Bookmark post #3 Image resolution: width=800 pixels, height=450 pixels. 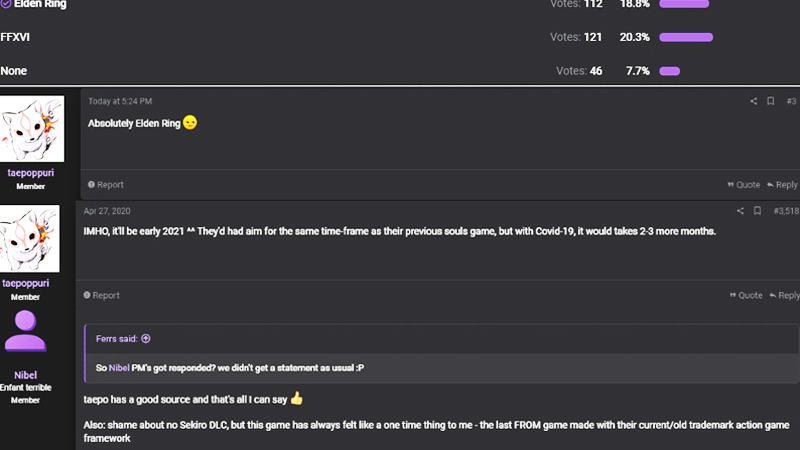click(770, 101)
